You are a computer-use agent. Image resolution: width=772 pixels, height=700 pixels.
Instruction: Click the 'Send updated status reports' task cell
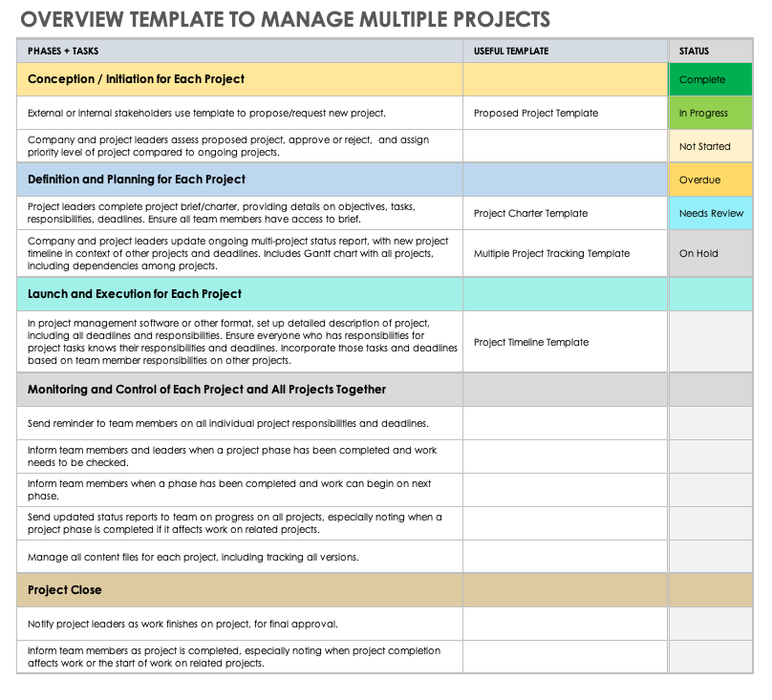pos(240,523)
